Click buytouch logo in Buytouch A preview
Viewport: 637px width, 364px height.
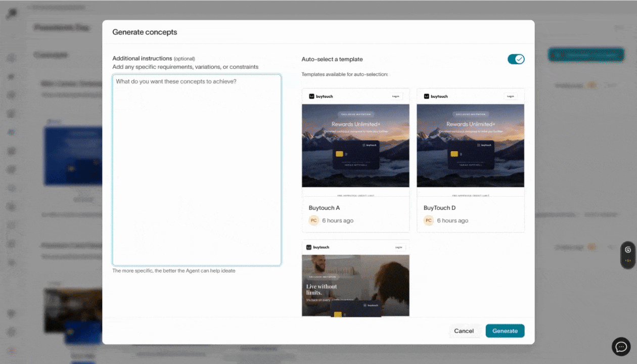(x=321, y=96)
